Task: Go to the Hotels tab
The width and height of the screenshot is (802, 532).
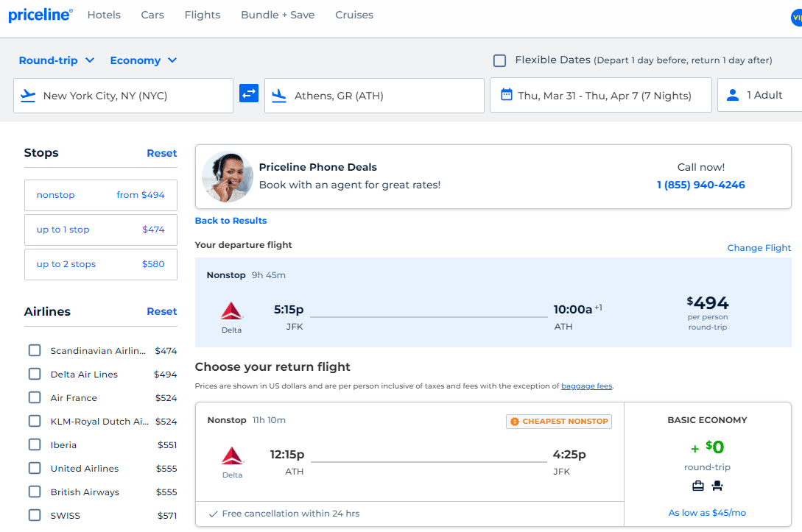Action: tap(104, 14)
